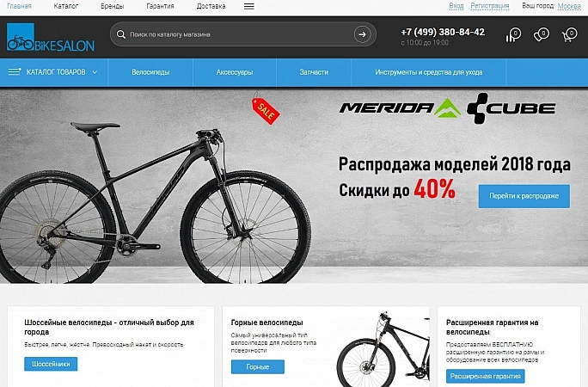588x387 pixels.
Task: Go to Инструменты и средства для ухода
Action: [x=429, y=72]
